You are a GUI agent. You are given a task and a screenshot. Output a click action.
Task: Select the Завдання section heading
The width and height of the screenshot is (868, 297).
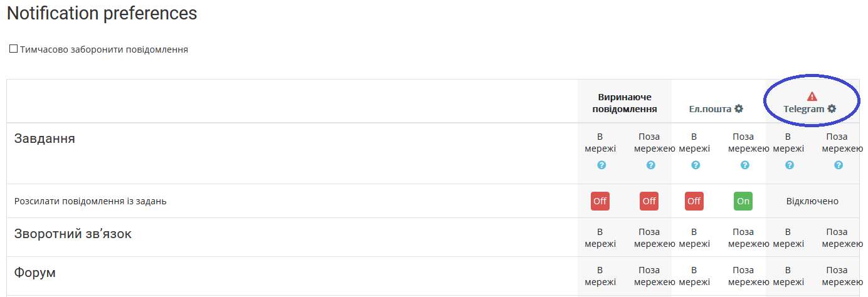(45, 138)
